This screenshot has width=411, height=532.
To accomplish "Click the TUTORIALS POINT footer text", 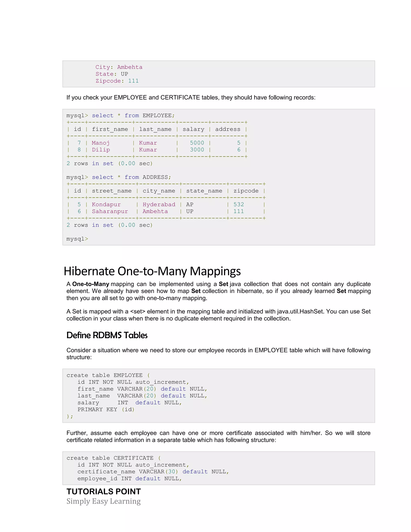I will pyautogui.click(x=104, y=492).
